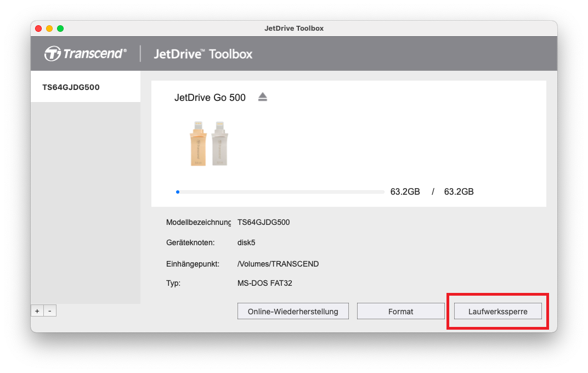Open the Laufwerkssperre drive lock
The image size is (588, 373).
497,311
